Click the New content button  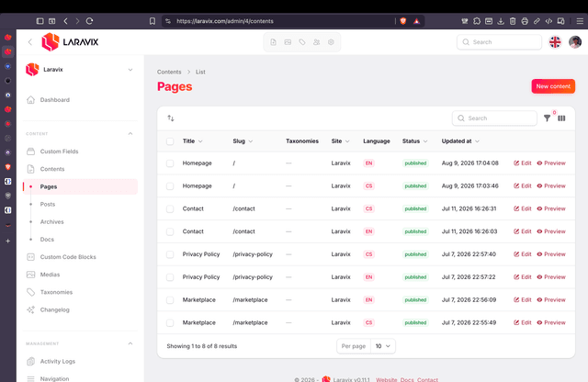[x=553, y=86]
